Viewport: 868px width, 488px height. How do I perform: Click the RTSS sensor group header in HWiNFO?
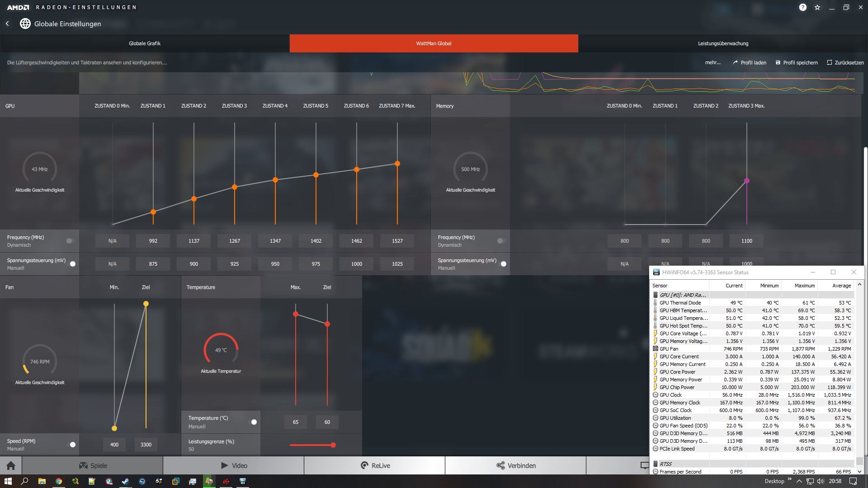pyautogui.click(x=753, y=464)
